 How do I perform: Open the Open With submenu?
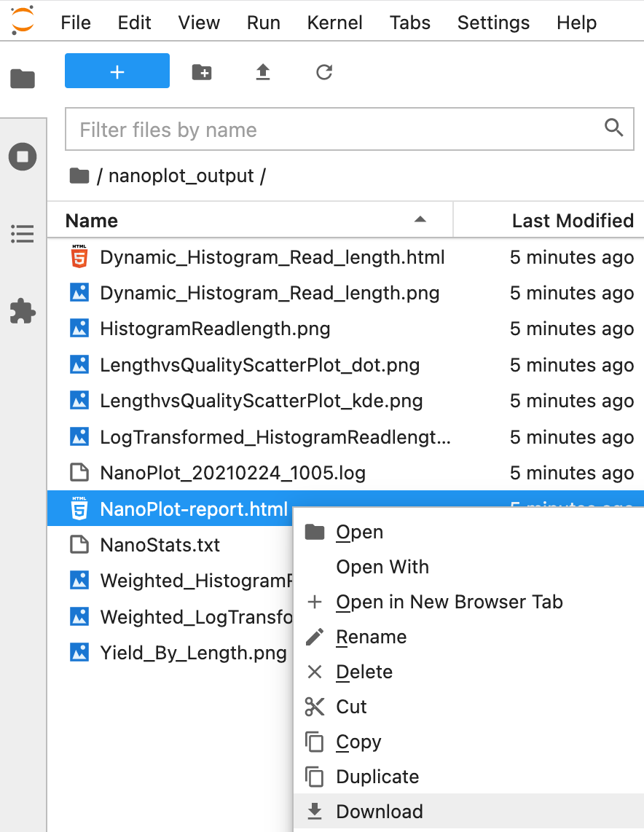(x=382, y=567)
